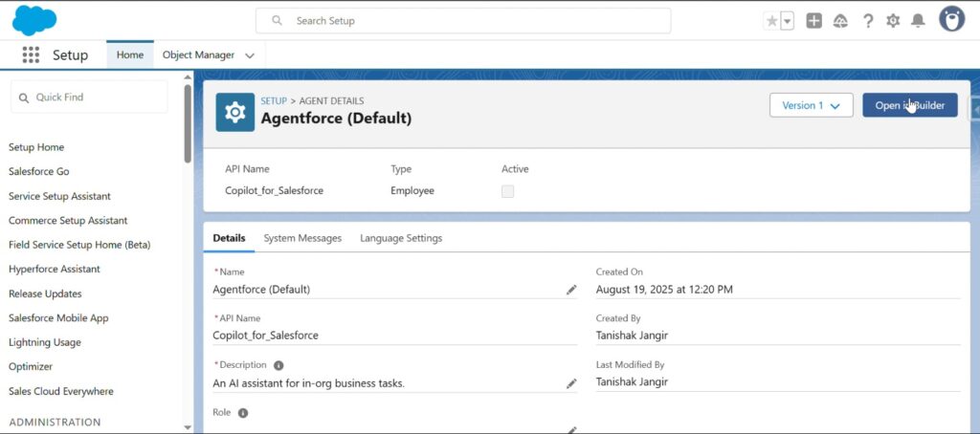Expand the Object Manager chevron menu
980x434 pixels.
(x=250, y=55)
